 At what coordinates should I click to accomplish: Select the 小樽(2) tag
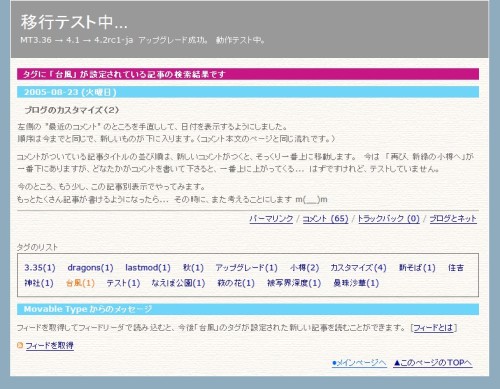pos(304,268)
